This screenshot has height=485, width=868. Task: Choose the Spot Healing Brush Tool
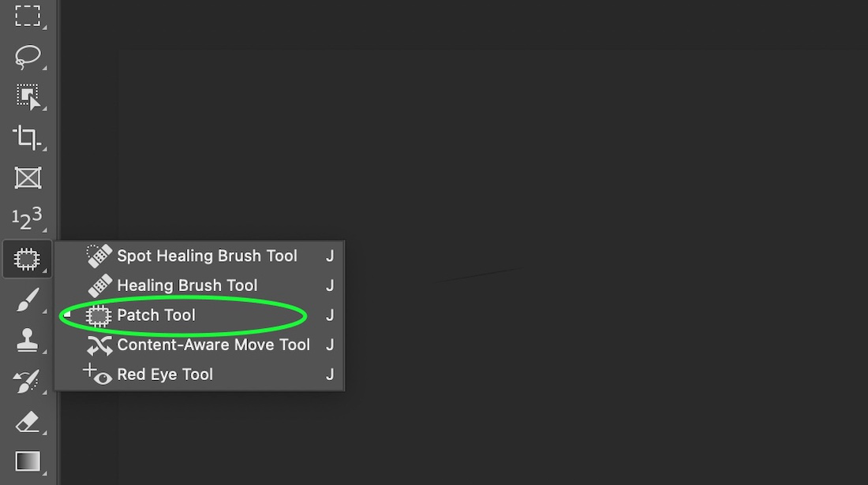(x=207, y=256)
